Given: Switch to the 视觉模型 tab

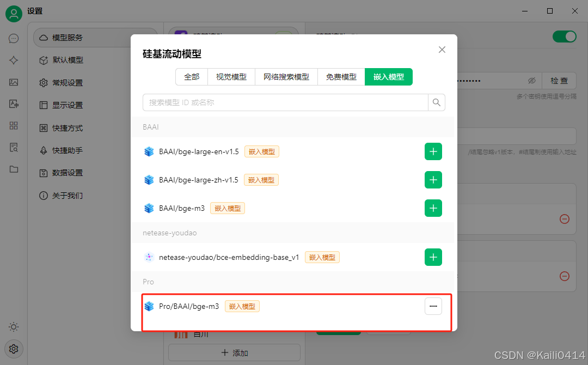Looking at the screenshot, I should tap(231, 77).
